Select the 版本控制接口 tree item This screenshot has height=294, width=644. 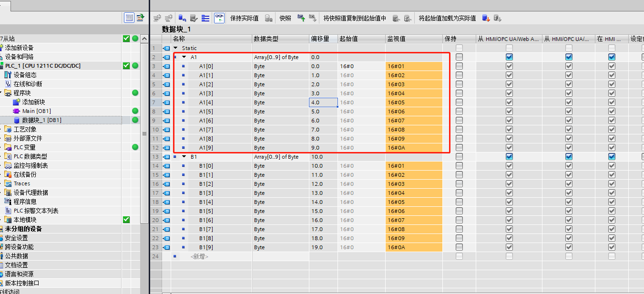pos(22,283)
